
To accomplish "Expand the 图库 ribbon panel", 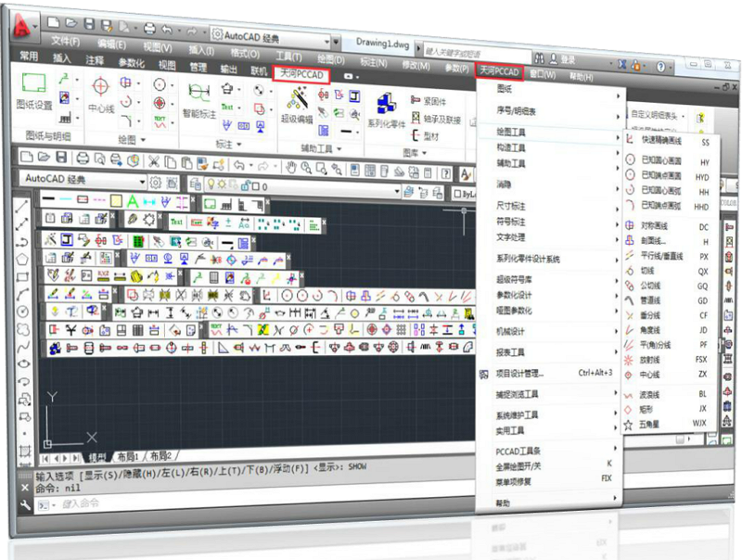I will point(415,152).
